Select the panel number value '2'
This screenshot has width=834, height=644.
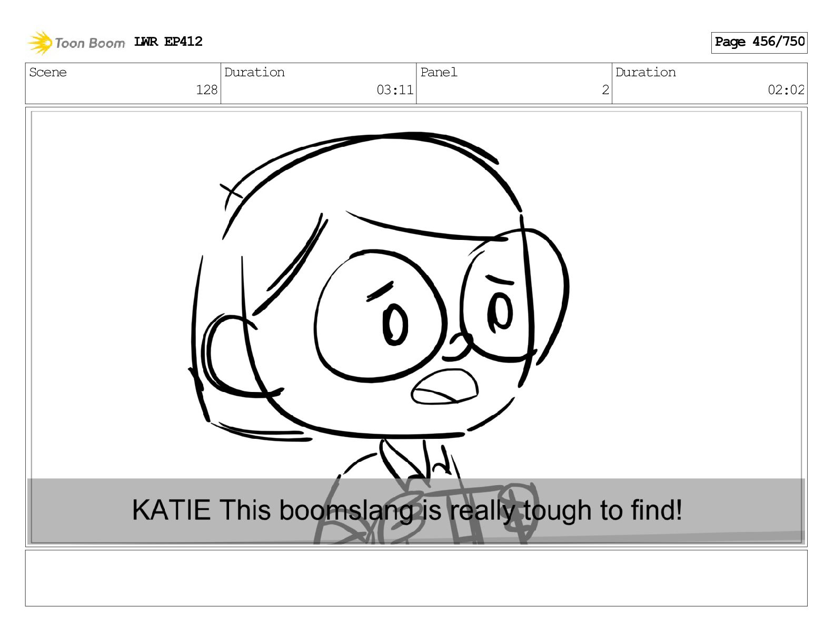pyautogui.click(x=605, y=90)
